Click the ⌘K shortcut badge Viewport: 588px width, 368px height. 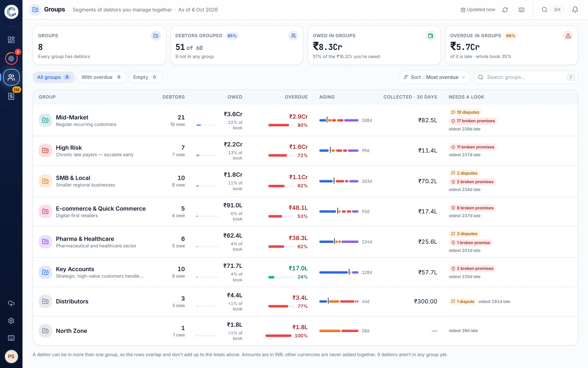[557, 10]
